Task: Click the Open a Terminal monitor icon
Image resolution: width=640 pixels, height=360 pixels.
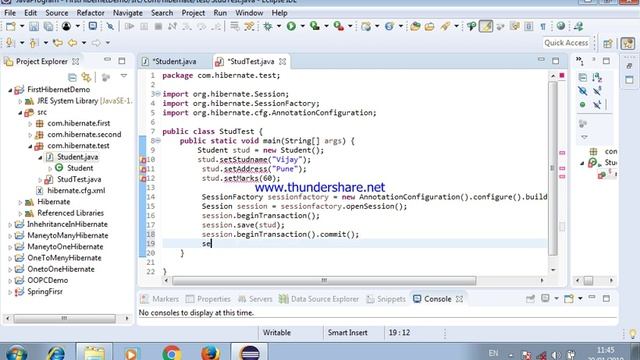Action: click(x=93, y=27)
